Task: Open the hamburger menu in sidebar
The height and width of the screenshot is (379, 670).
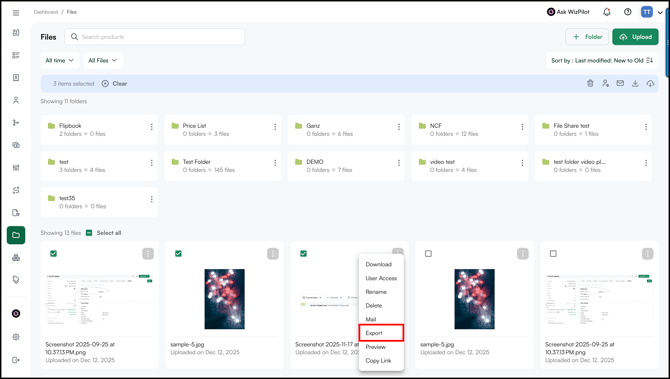Action: [16, 13]
